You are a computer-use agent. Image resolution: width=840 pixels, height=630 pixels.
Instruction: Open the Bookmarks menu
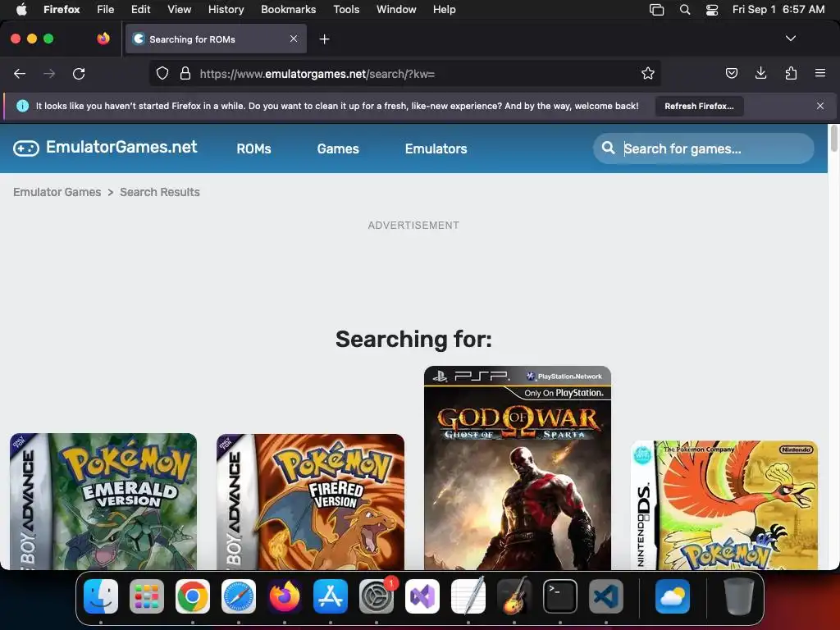(288, 9)
